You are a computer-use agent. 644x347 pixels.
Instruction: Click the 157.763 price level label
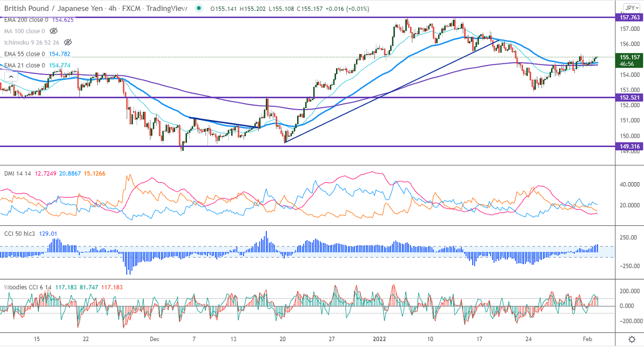pyautogui.click(x=629, y=17)
